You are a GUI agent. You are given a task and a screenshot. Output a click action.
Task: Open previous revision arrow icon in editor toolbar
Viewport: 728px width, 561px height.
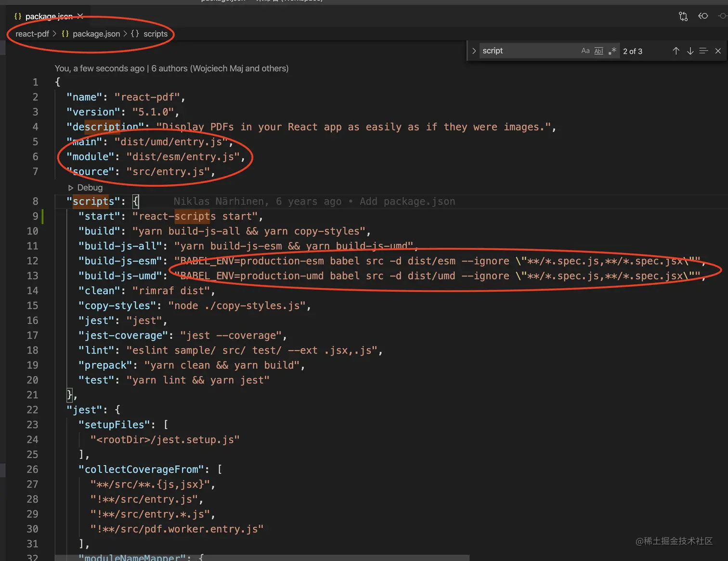703,16
